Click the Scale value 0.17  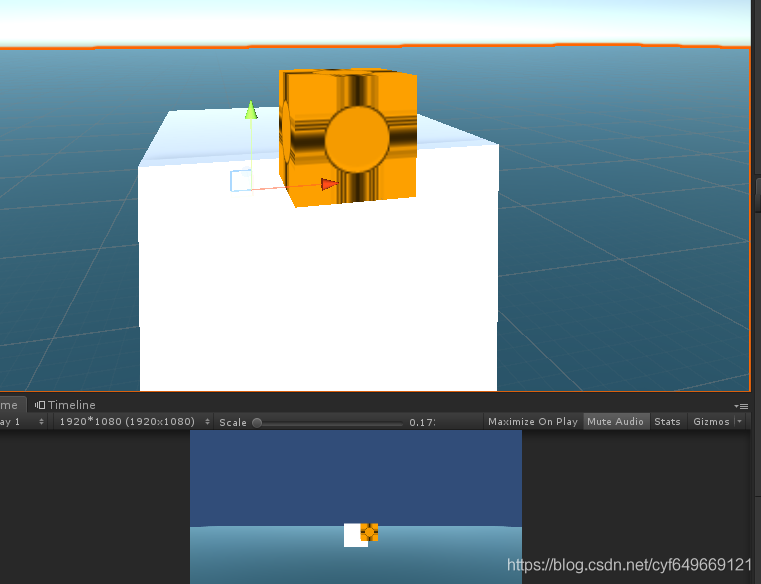point(421,422)
